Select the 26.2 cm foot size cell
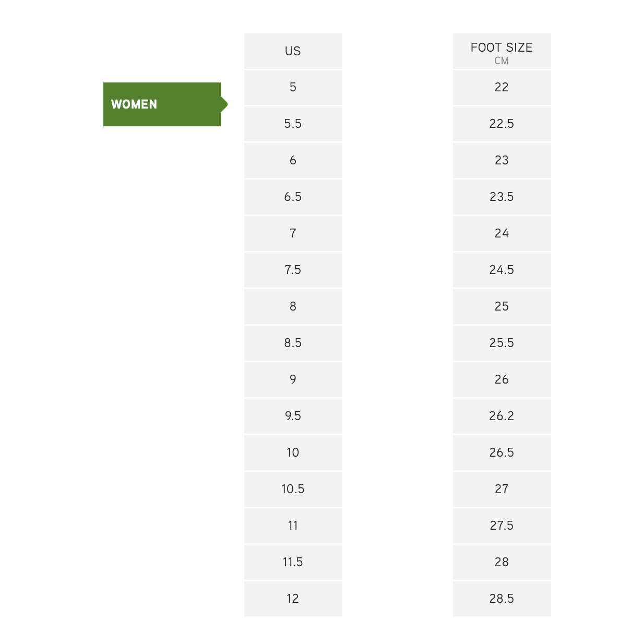 click(502, 416)
